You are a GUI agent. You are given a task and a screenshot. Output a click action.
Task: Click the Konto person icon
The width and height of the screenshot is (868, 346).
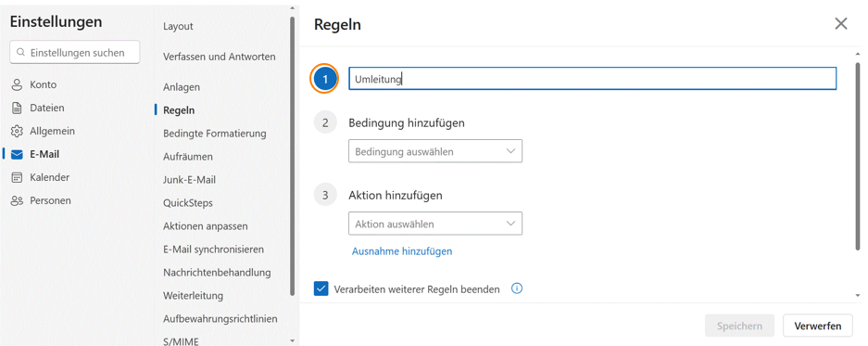point(18,84)
